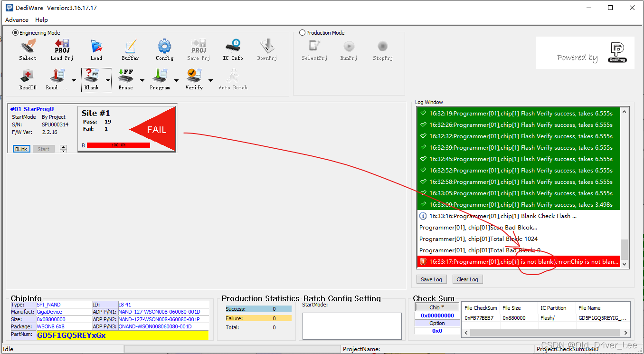
Task: Click the BLink button
Action: (x=21, y=149)
